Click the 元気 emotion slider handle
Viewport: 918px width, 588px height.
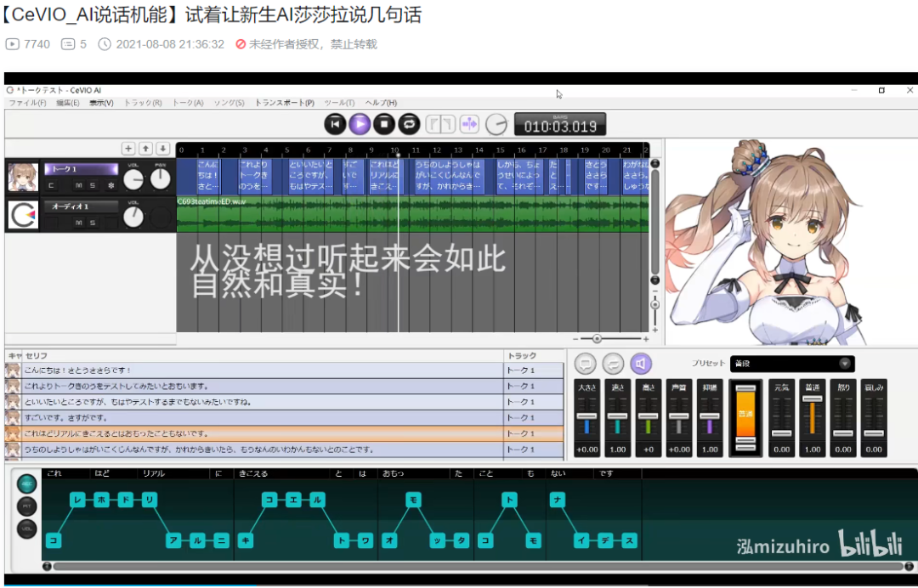pyautogui.click(x=781, y=433)
